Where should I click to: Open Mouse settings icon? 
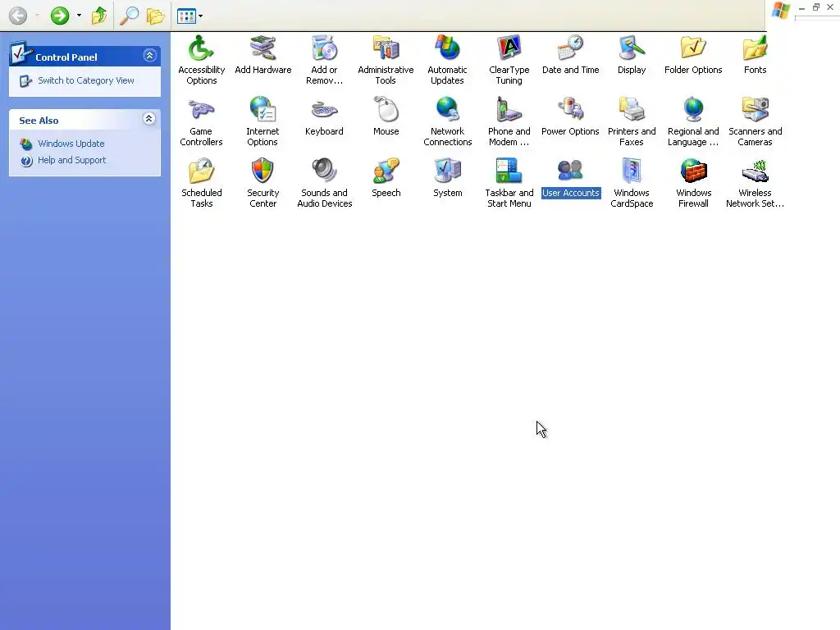coord(386,110)
